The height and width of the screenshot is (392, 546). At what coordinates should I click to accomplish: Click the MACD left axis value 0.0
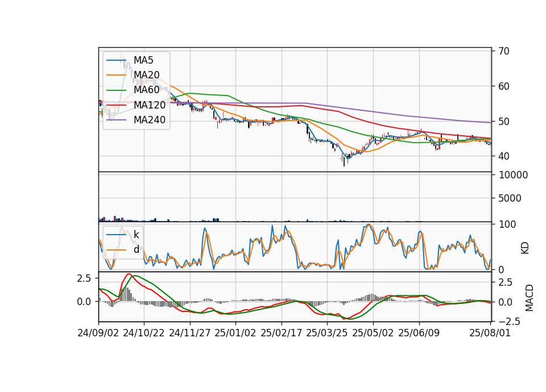(x=84, y=302)
